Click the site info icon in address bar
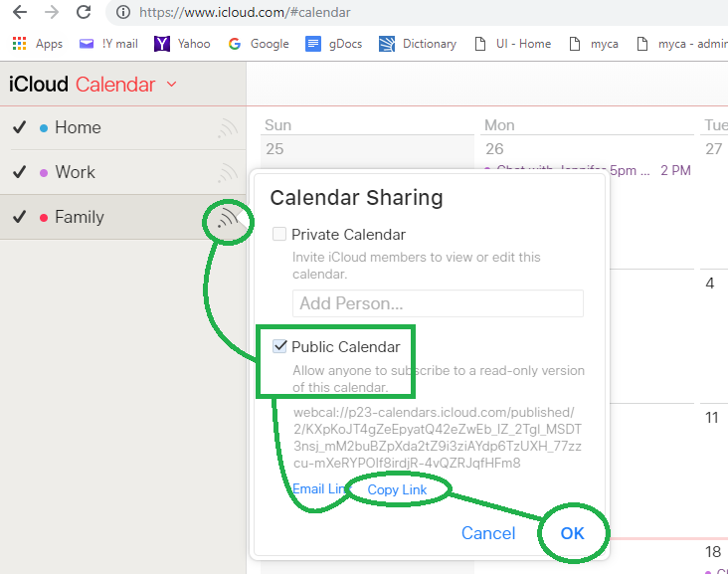The height and width of the screenshot is (574, 728). [x=123, y=12]
